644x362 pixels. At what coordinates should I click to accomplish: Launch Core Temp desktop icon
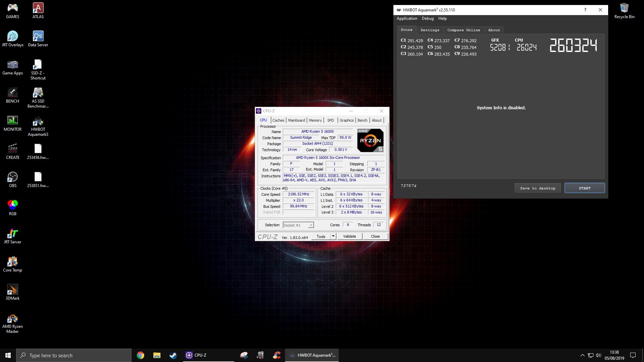[x=13, y=264]
